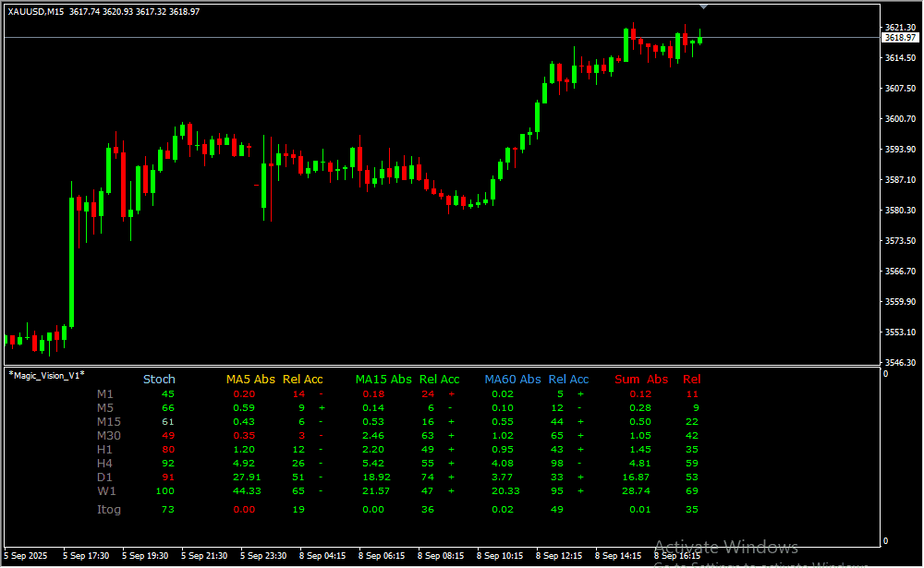Select the Stoch column header

coord(159,380)
